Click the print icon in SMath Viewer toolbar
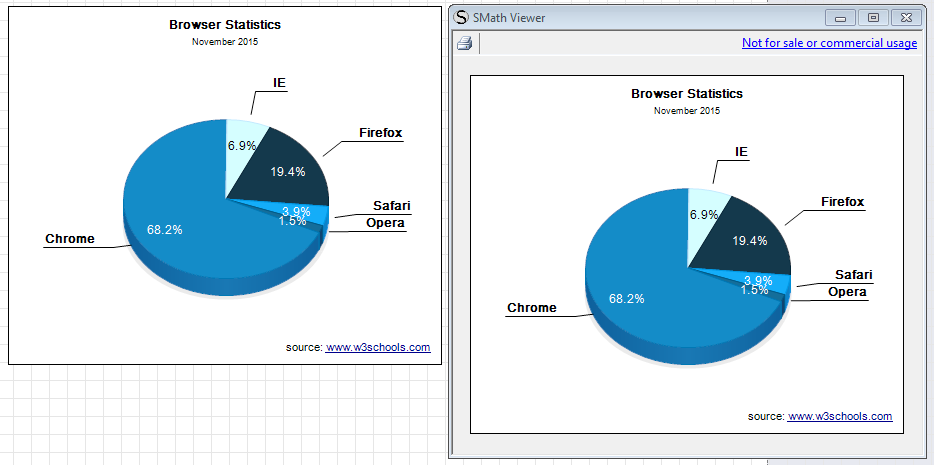This screenshot has height=465, width=934. pyautogui.click(x=464, y=43)
